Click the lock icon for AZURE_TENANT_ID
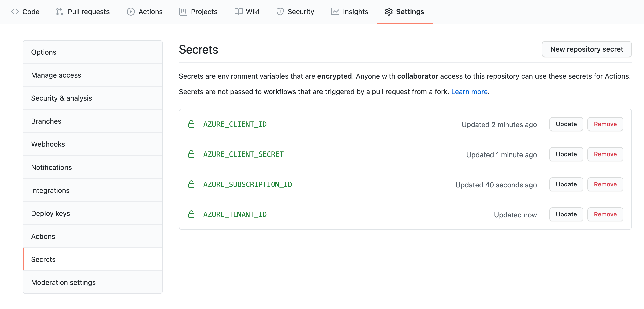The image size is (644, 309). point(191,214)
